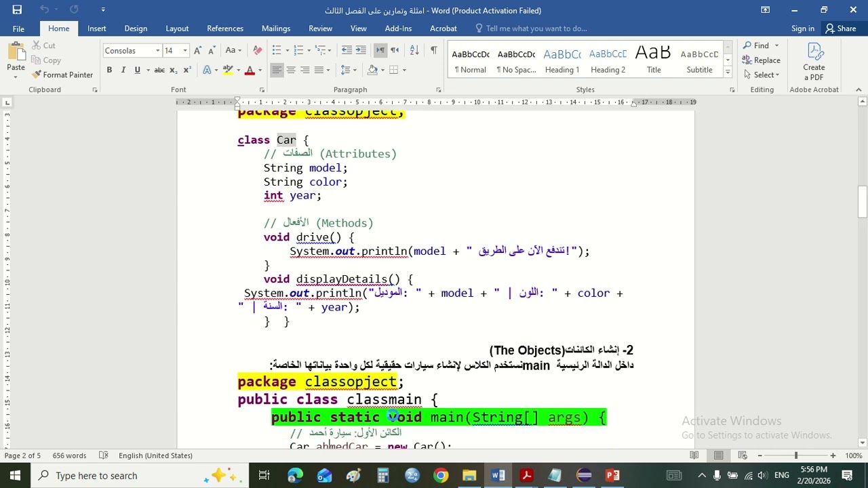Toggle Underline formatting
The height and width of the screenshot is (488, 868).
[138, 70]
